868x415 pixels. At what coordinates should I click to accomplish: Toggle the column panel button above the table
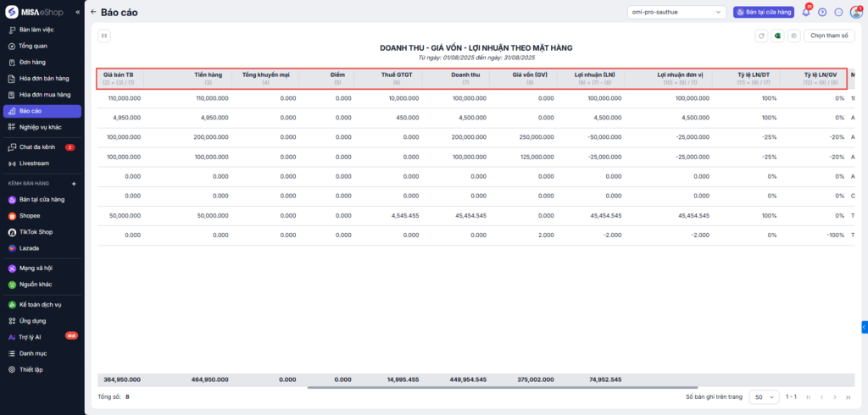[x=104, y=36]
